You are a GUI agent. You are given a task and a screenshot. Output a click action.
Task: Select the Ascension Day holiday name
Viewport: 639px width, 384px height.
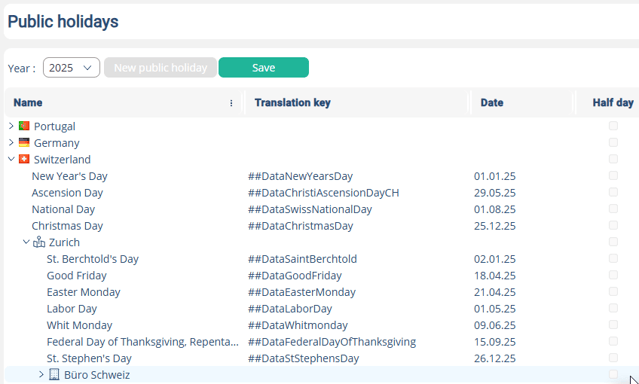pyautogui.click(x=67, y=193)
